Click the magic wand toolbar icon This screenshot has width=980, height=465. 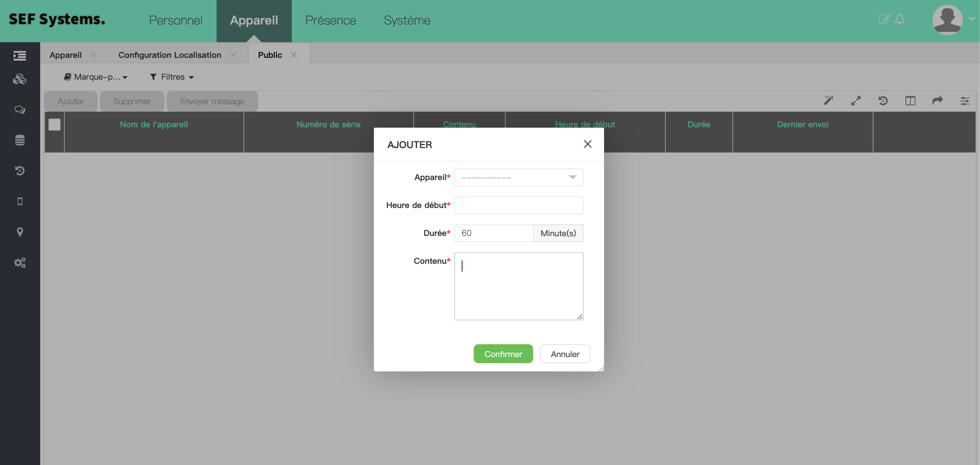click(x=828, y=101)
